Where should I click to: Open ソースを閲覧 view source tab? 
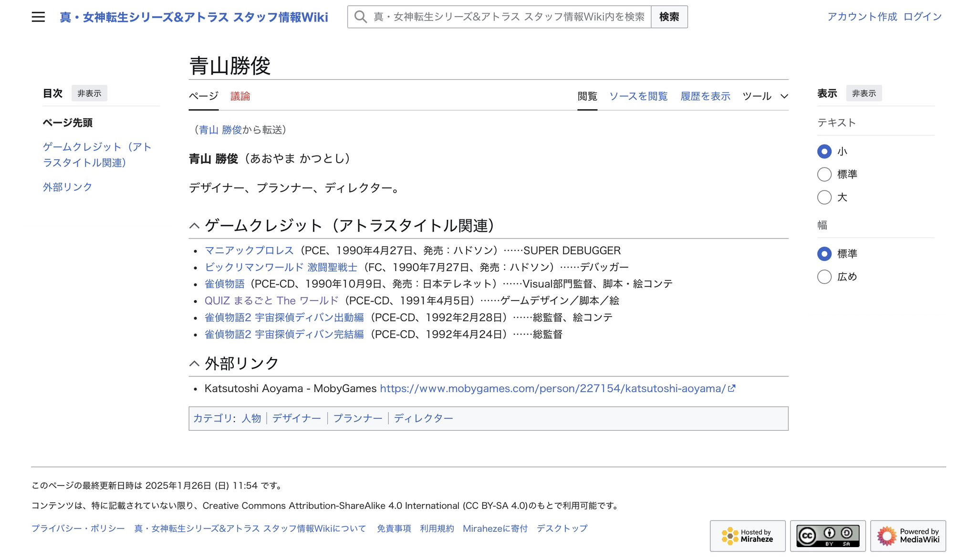click(x=638, y=96)
